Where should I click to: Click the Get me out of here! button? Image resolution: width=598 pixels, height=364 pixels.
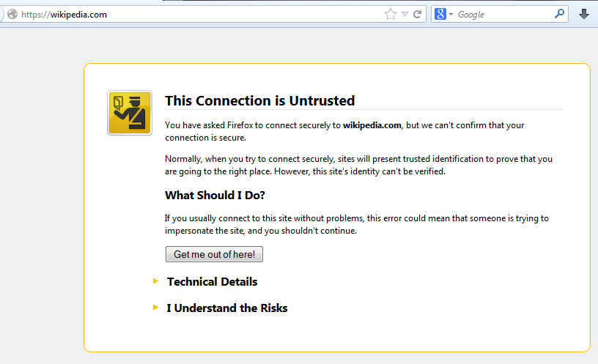tap(214, 254)
